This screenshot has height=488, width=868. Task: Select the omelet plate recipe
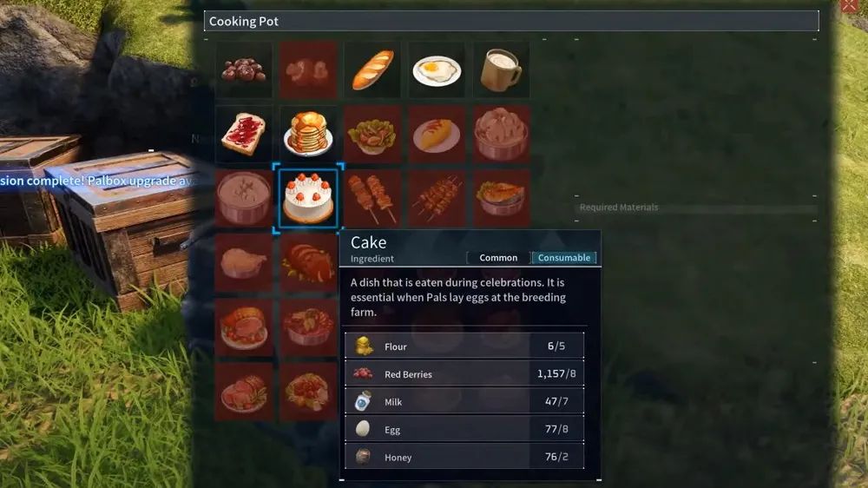437,134
